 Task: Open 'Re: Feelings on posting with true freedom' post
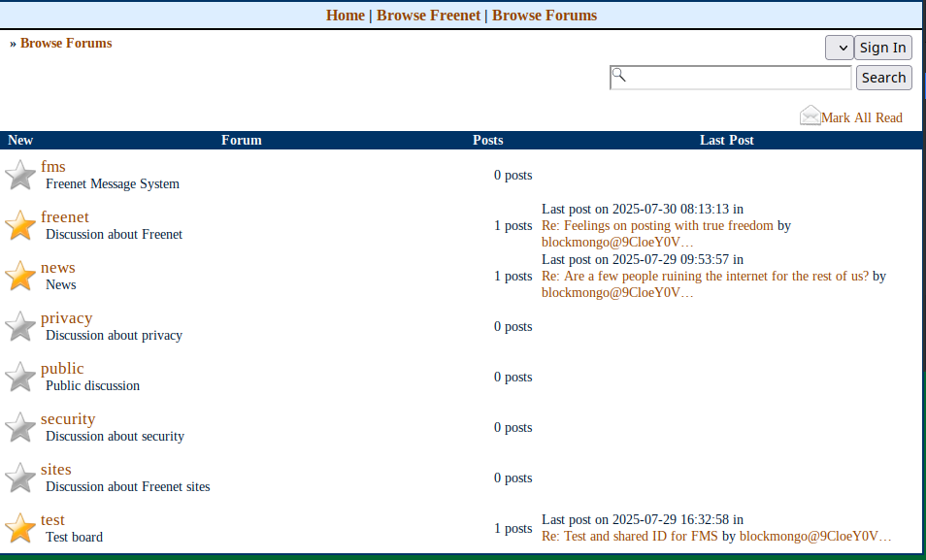click(657, 226)
